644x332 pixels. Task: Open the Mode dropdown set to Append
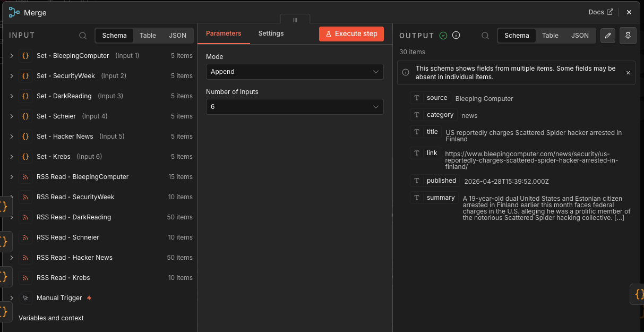(x=294, y=72)
